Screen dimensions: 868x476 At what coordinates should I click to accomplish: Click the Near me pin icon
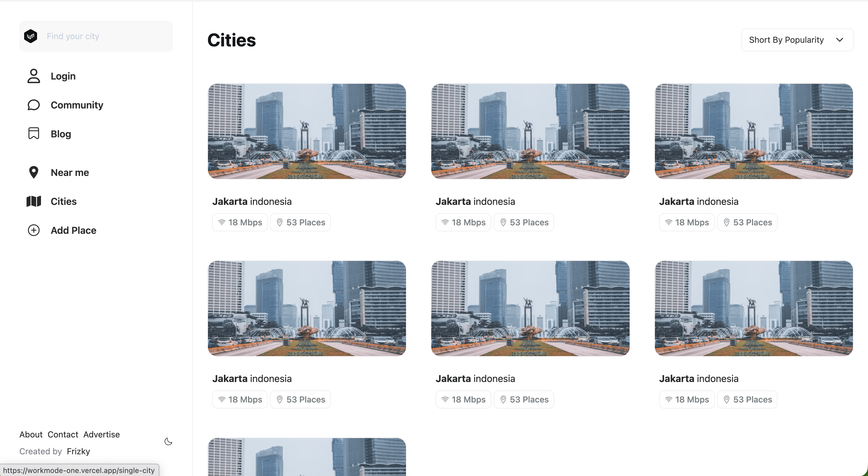tap(34, 173)
